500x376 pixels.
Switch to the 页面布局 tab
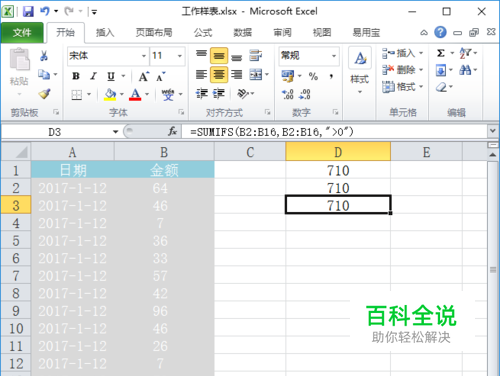154,33
